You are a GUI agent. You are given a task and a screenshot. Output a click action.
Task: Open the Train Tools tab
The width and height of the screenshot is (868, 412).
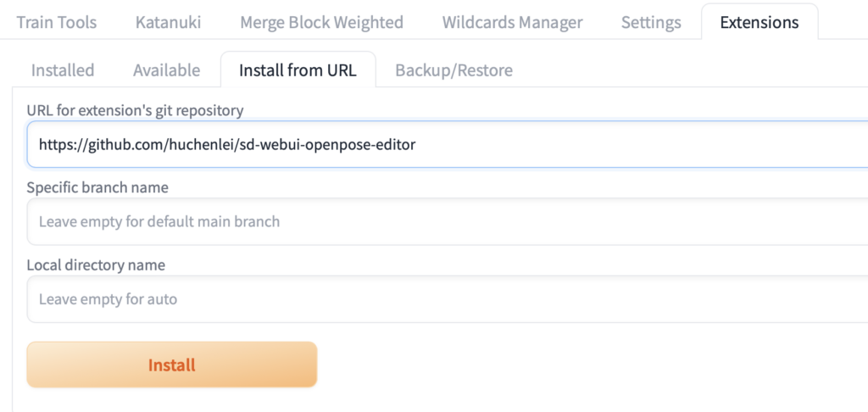click(x=57, y=22)
